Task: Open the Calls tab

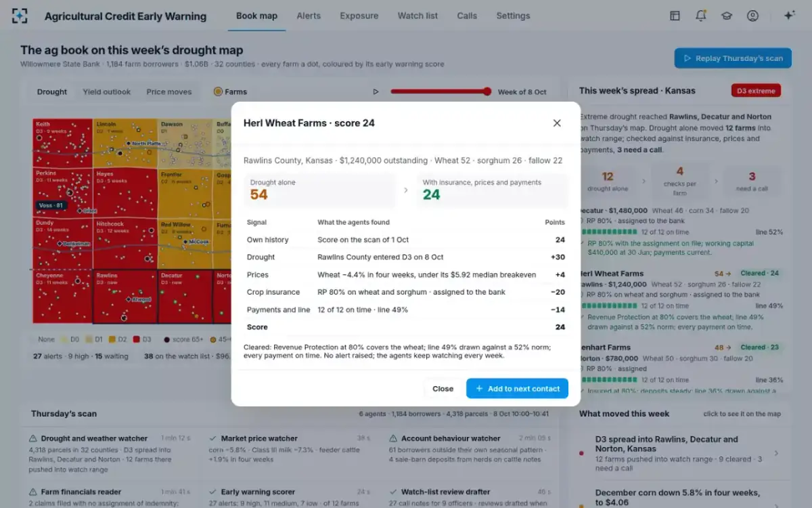Action: tap(467, 16)
